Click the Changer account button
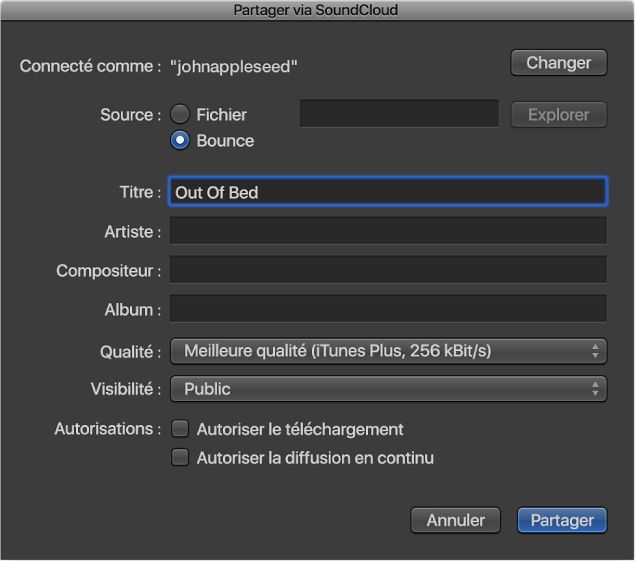Viewport: 636px width, 562px height. 559,63
